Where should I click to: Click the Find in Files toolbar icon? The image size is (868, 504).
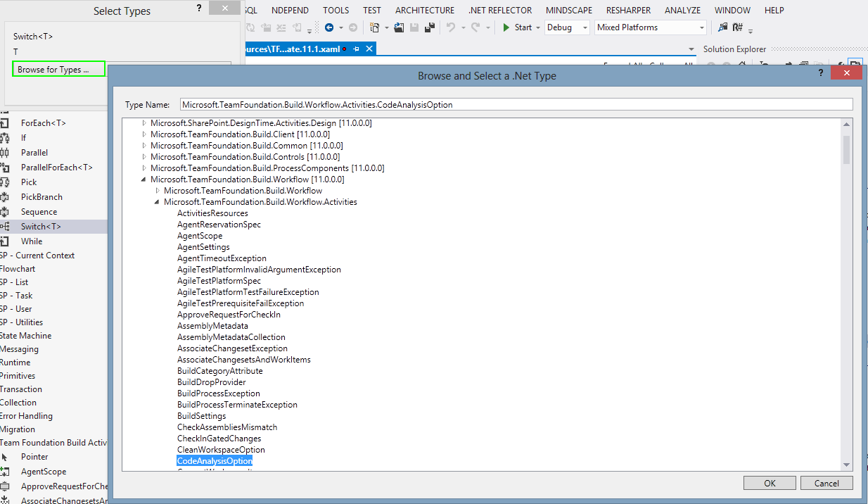point(722,27)
